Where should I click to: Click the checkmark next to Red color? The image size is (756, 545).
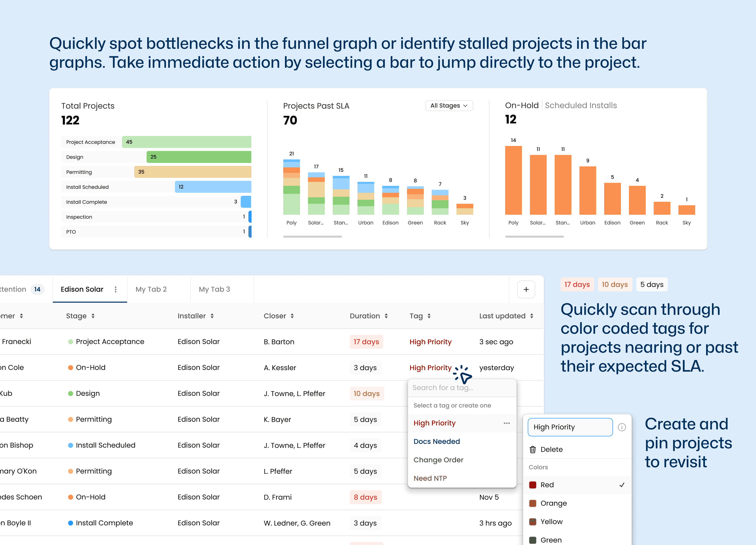(x=622, y=485)
